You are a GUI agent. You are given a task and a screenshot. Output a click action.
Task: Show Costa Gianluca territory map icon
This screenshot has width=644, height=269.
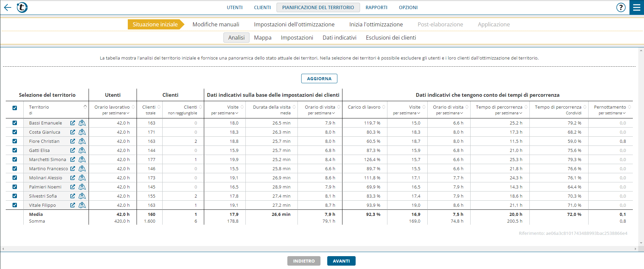(x=82, y=132)
